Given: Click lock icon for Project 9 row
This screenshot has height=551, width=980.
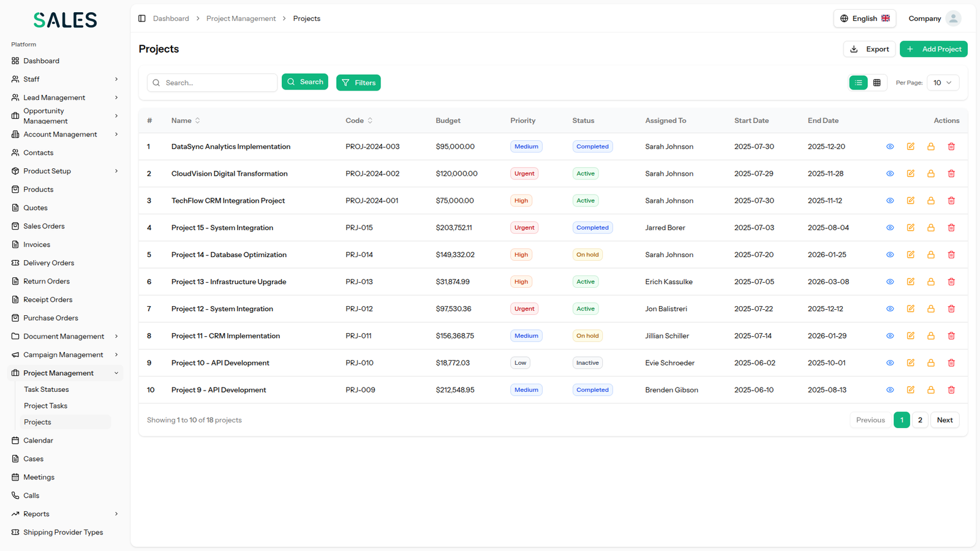Looking at the screenshot, I should pos(931,390).
